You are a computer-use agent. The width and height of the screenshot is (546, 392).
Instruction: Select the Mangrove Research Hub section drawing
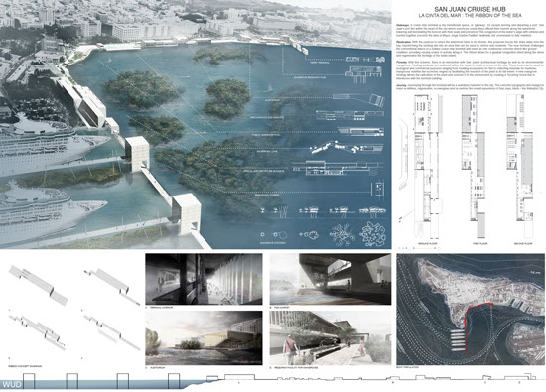pos(364,74)
